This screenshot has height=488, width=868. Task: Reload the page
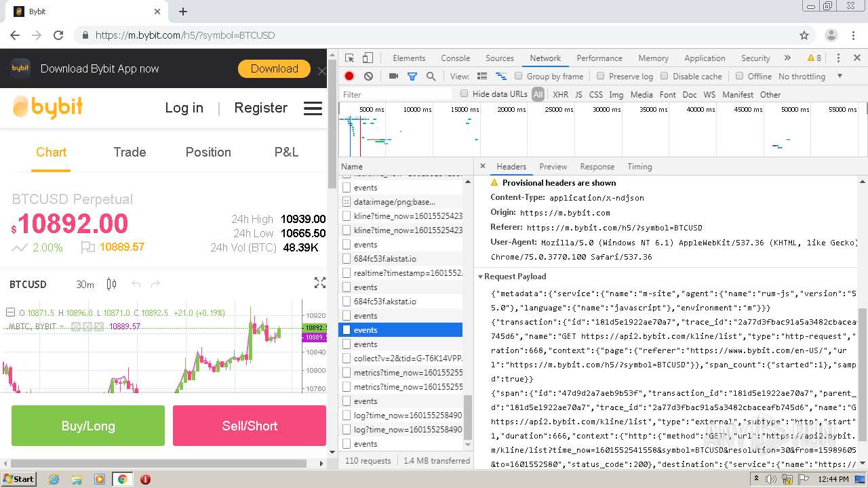tap(58, 35)
